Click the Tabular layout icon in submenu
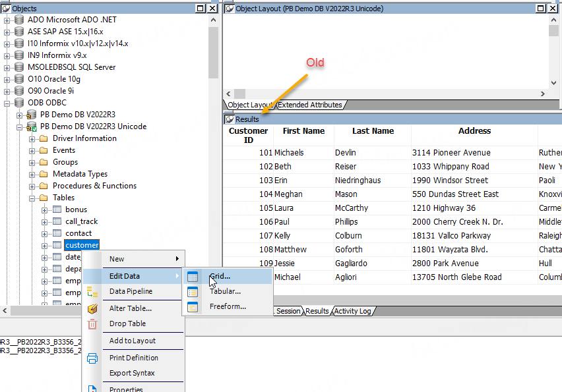 coord(193,292)
